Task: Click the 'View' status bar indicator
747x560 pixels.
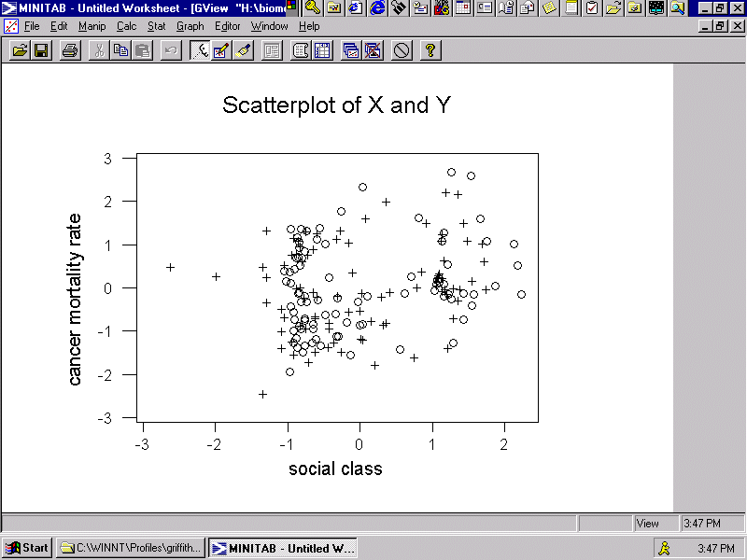Action: [647, 524]
